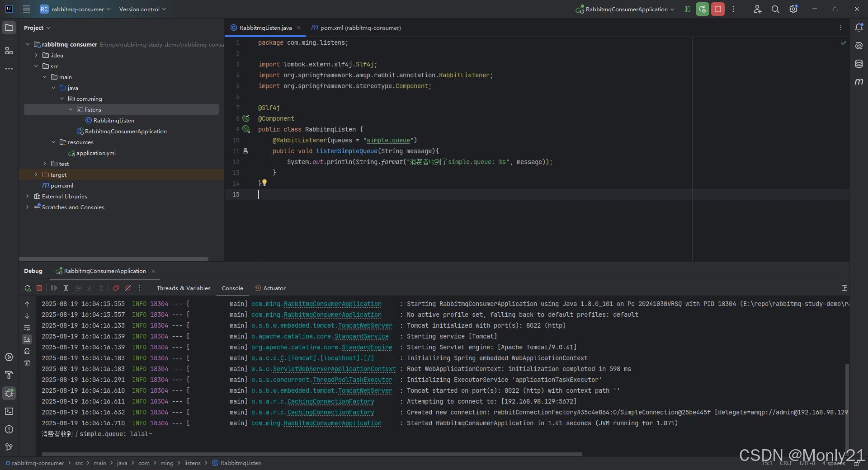Open rabbitmq-consumer project dropdown
The width and height of the screenshot is (868, 470).
(75, 9)
